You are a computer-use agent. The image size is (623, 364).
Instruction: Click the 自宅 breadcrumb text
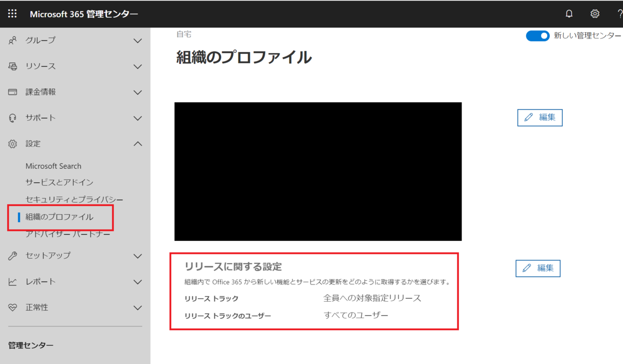point(184,34)
